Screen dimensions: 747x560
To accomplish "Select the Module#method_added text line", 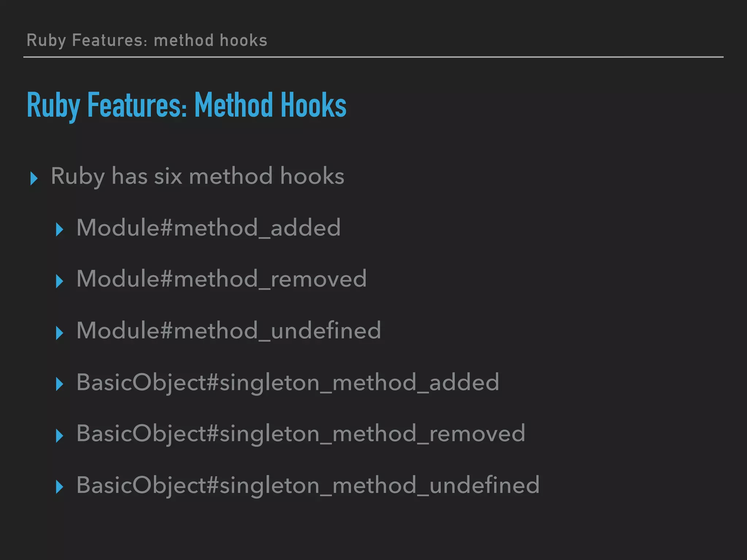I will pyautogui.click(x=209, y=228).
